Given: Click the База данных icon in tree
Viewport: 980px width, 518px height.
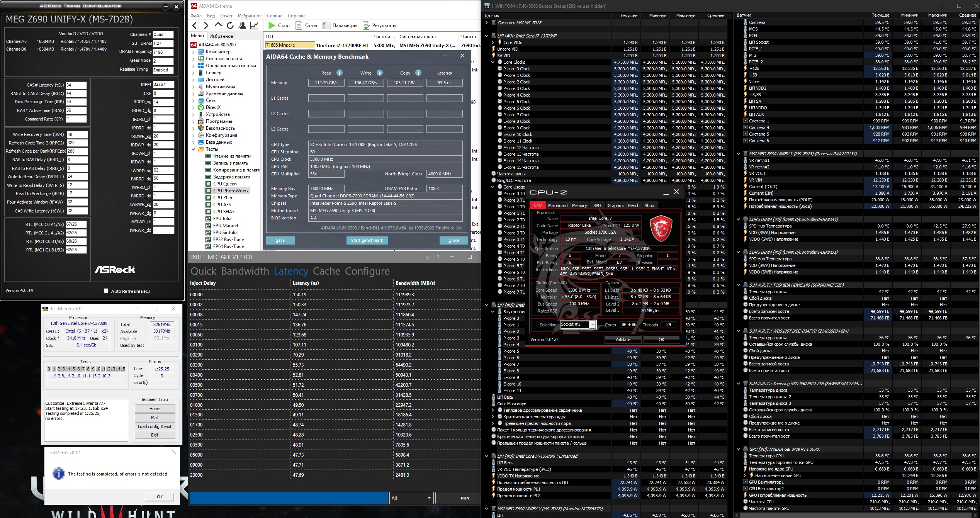Looking at the screenshot, I should point(201,142).
